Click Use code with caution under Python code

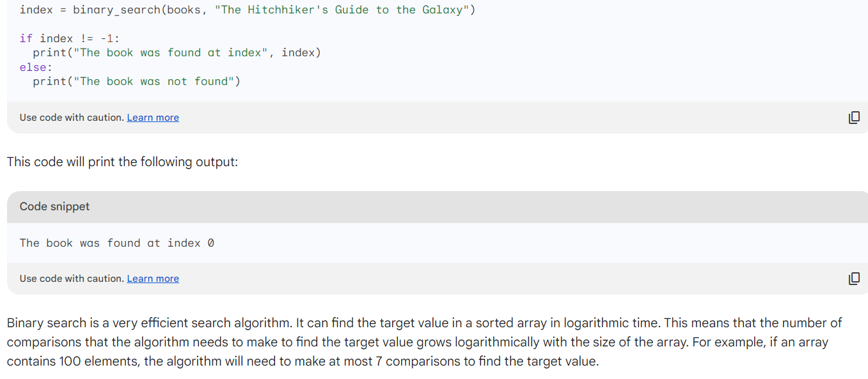coord(72,118)
